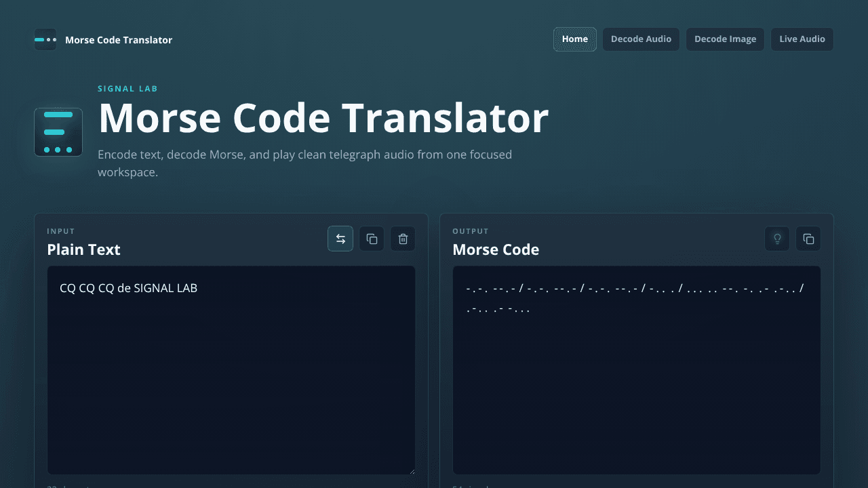Image resolution: width=868 pixels, height=488 pixels.
Task: Click the large Morse Code hero icon
Action: coord(58,132)
